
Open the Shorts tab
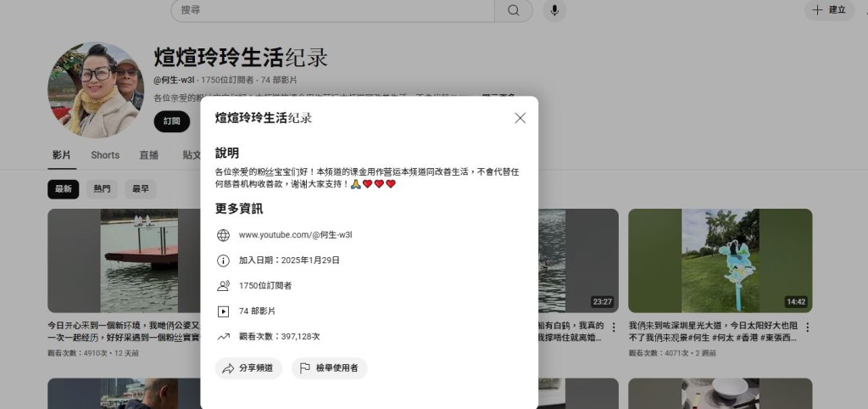[x=105, y=155]
